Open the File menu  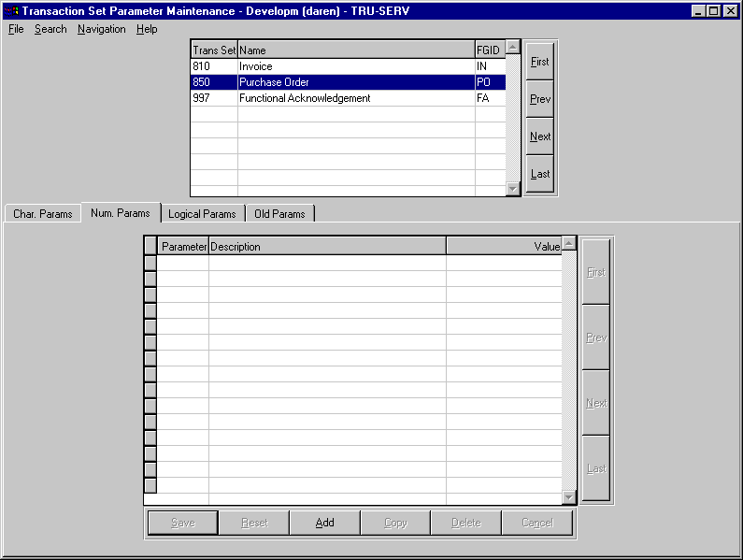click(16, 29)
